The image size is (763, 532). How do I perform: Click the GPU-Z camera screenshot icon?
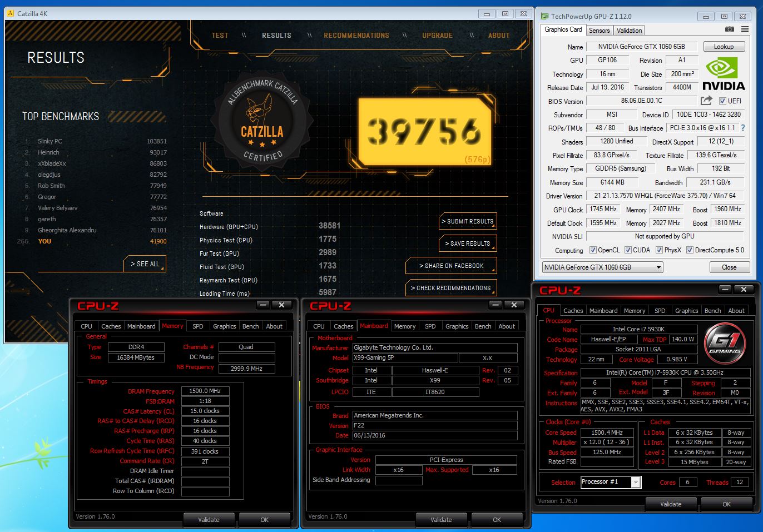pos(730,29)
